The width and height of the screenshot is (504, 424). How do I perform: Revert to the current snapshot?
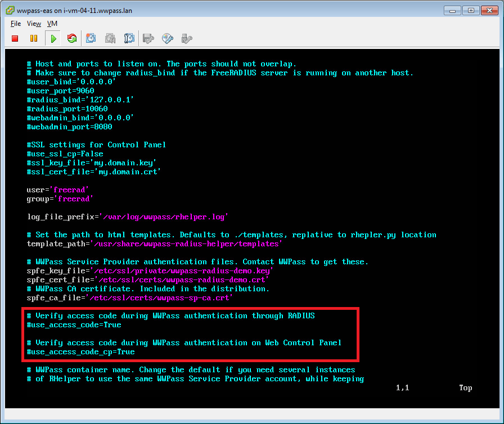pos(110,38)
